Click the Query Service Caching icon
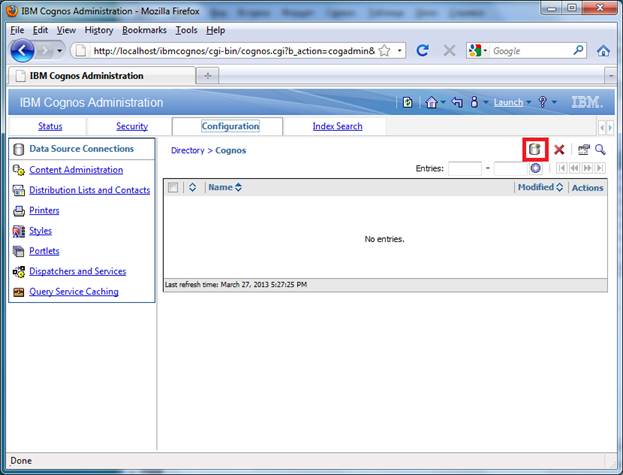The width and height of the screenshot is (623, 475). pyautogui.click(x=19, y=292)
